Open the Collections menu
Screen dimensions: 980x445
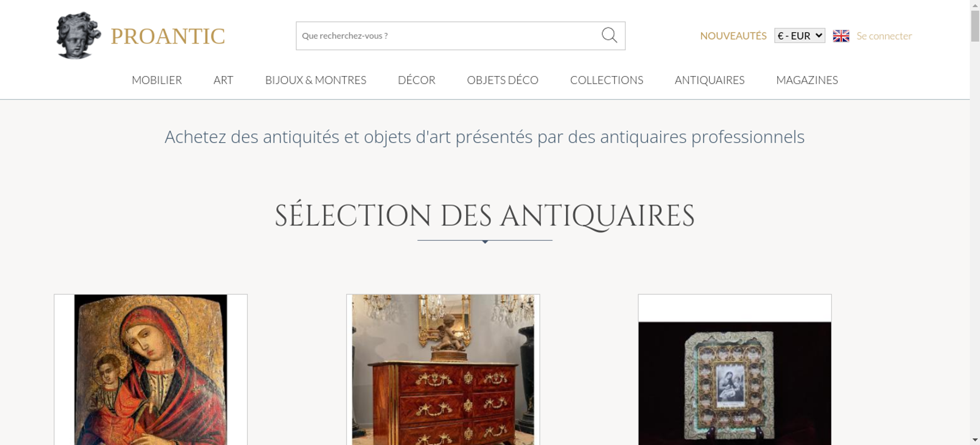pos(607,80)
